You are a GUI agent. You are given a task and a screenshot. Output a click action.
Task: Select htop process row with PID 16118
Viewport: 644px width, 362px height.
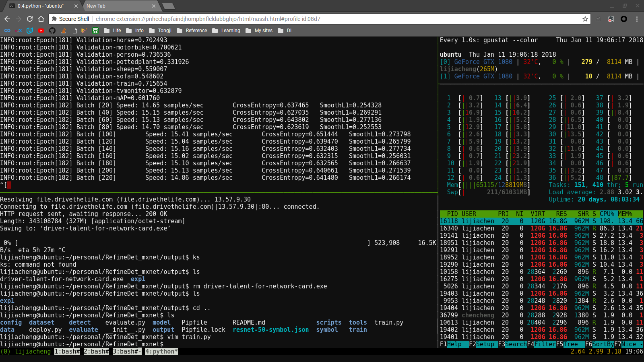tap(541, 221)
